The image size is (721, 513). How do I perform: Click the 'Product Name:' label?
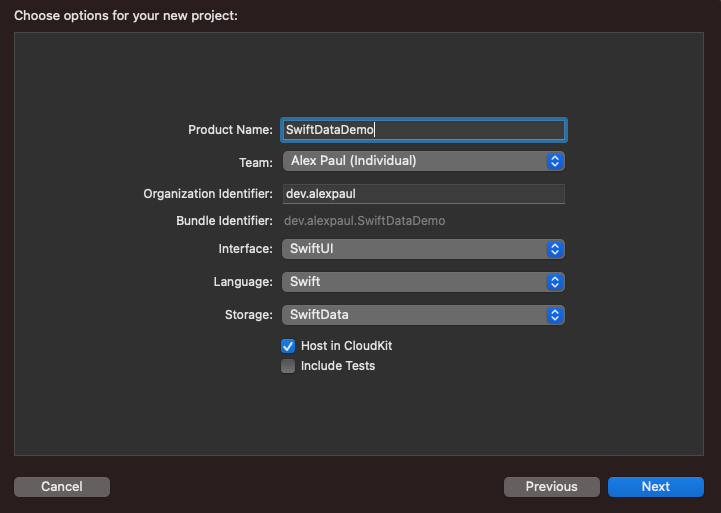(230, 130)
